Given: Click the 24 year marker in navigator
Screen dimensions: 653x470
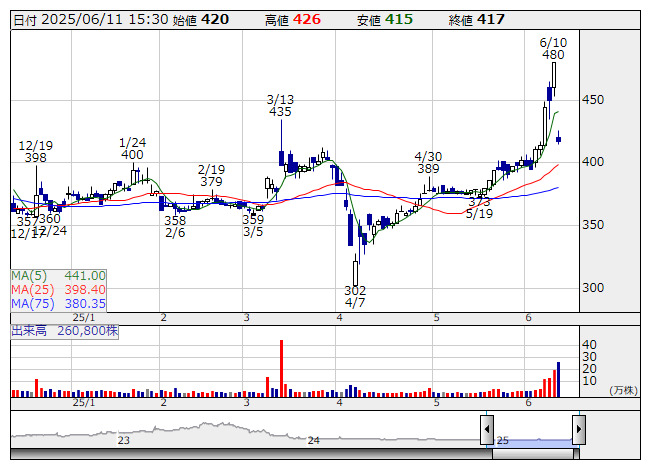Looking at the screenshot, I should coord(314,440).
